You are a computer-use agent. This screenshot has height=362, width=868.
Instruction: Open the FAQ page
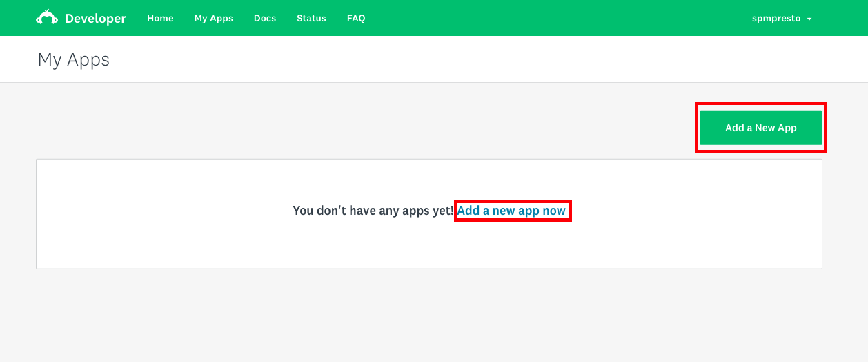coord(356,19)
